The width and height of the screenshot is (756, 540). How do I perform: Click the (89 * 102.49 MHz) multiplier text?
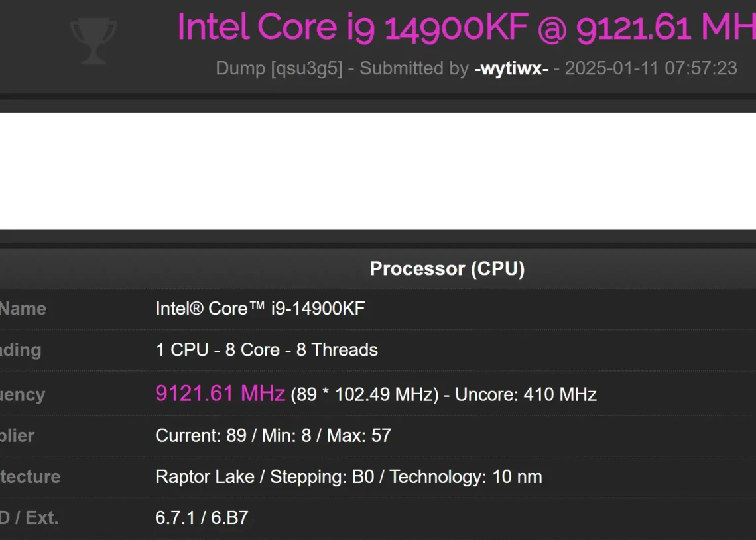click(x=365, y=394)
